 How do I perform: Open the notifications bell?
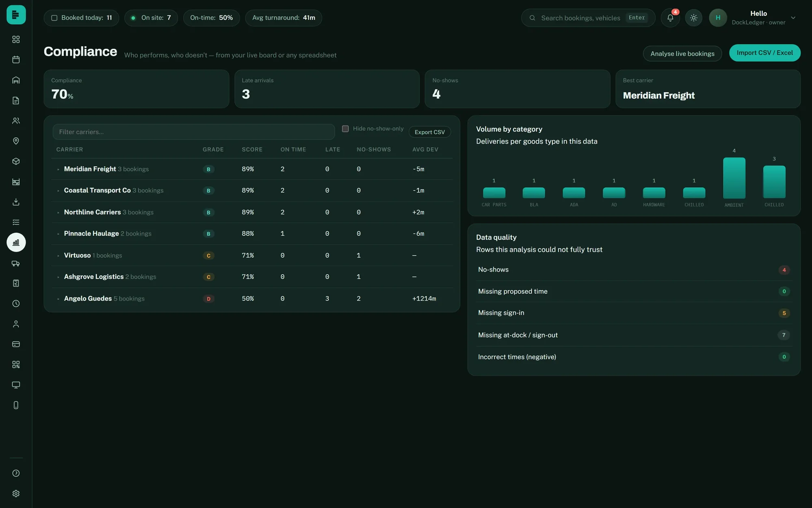coord(670,18)
